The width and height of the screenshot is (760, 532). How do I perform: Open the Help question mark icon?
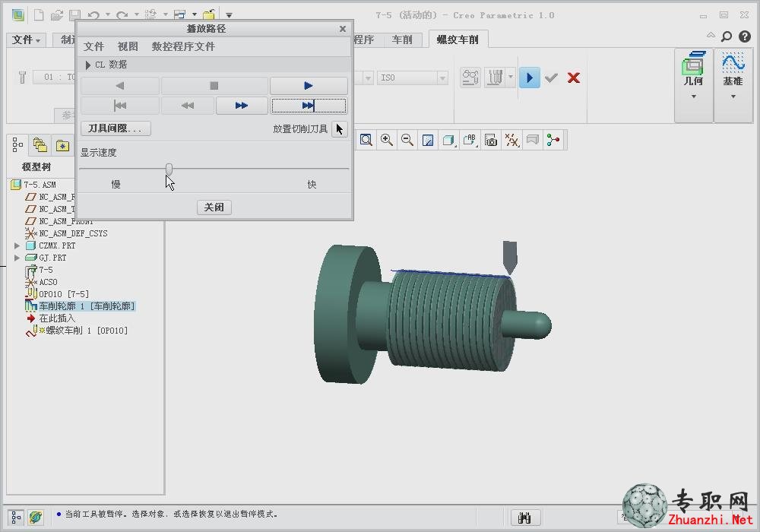tap(745, 36)
